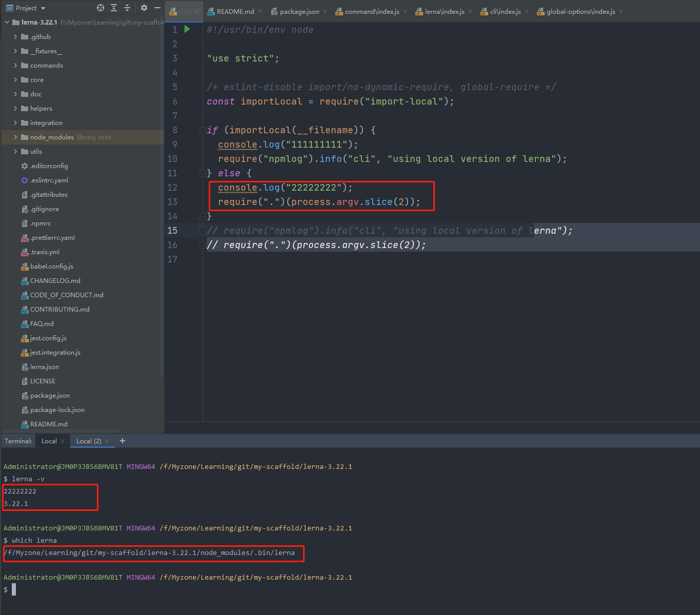Select .eslintrc.yaml file in tree
The image size is (700, 615).
[44, 180]
